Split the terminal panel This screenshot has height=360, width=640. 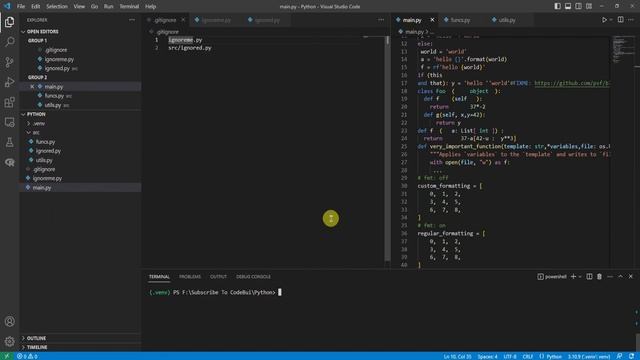coord(589,276)
